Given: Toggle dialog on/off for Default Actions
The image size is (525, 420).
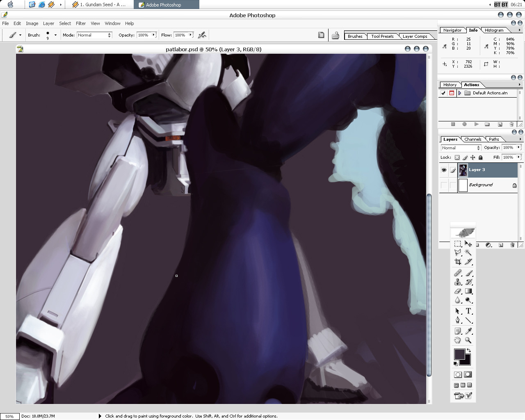Looking at the screenshot, I should (452, 93).
